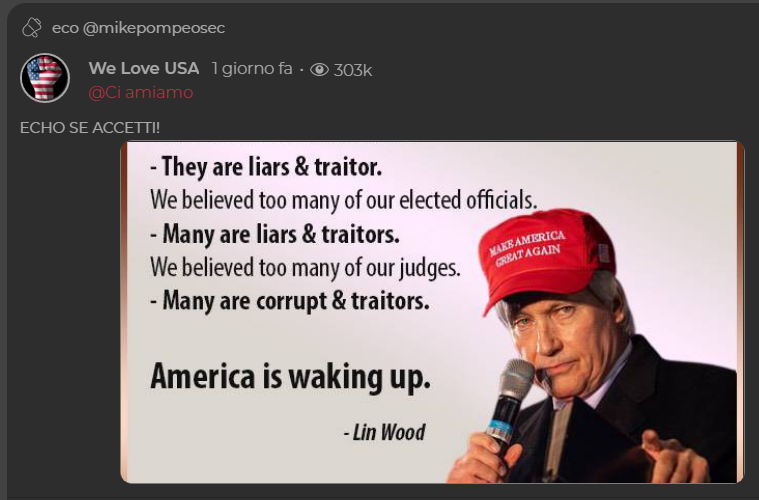Screen dimensions: 759x500
Task: Click the @Ci amiamo handle
Action: [141, 92]
